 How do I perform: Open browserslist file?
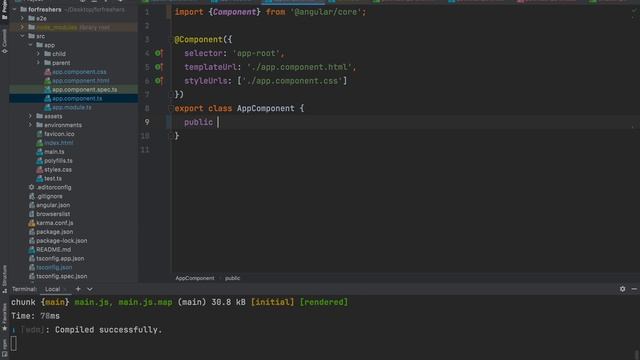point(53,214)
